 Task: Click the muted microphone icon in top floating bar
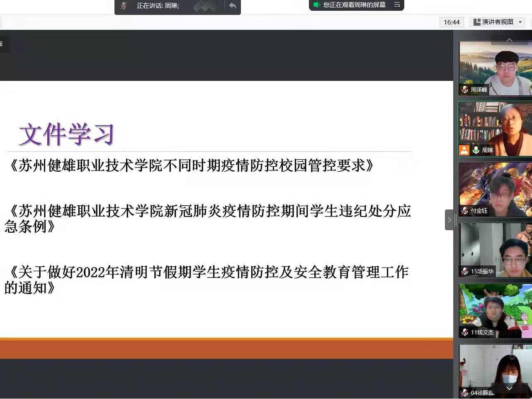[124, 6]
